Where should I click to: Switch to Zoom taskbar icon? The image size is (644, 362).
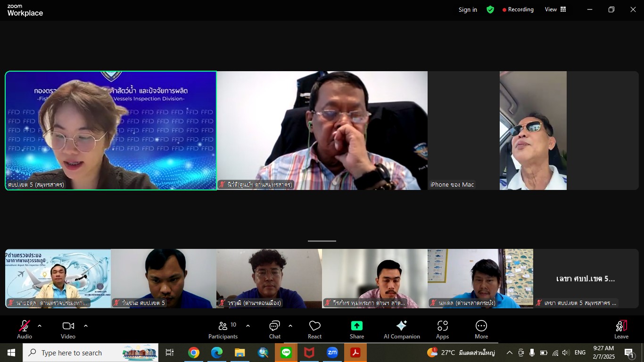click(x=332, y=353)
